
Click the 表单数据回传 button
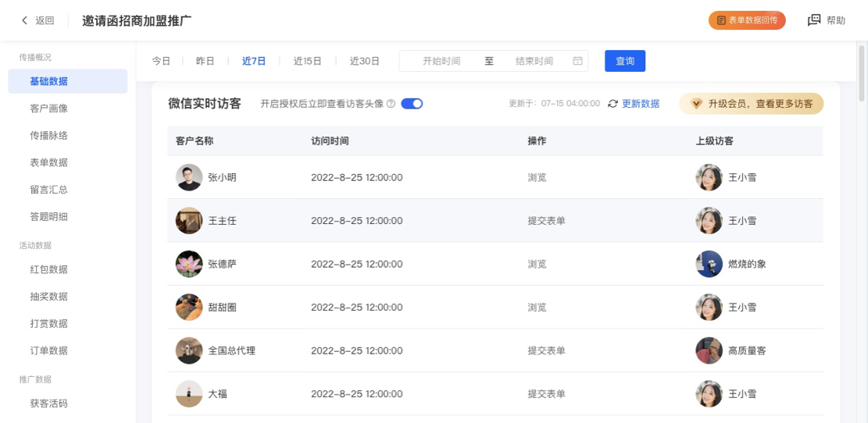click(x=746, y=20)
